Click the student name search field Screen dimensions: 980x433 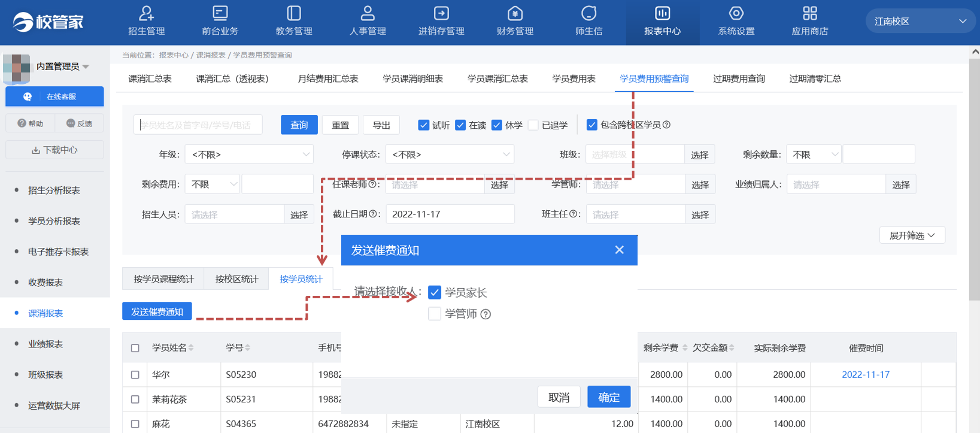198,125
